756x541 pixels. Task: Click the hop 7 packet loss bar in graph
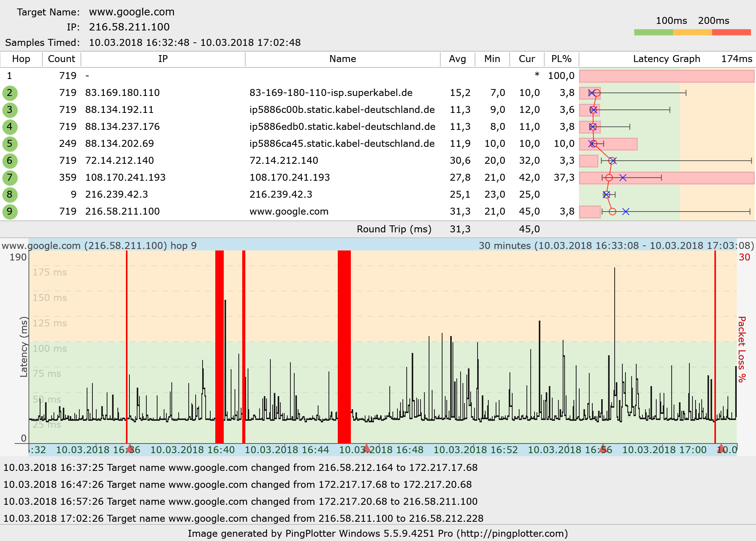tap(667, 178)
